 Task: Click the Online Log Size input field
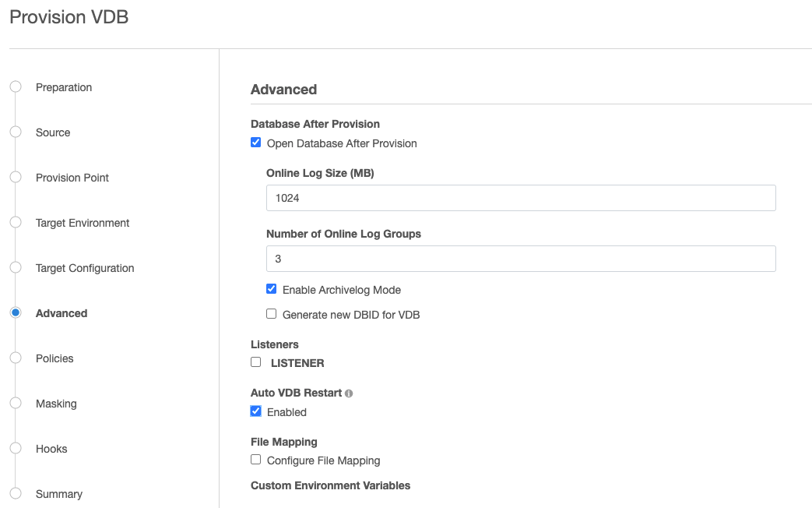[x=521, y=198]
